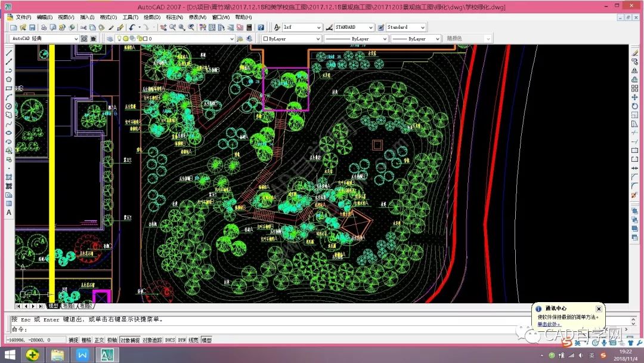Open Windows Start button
Screen dimensions: 644x363
click(9, 355)
